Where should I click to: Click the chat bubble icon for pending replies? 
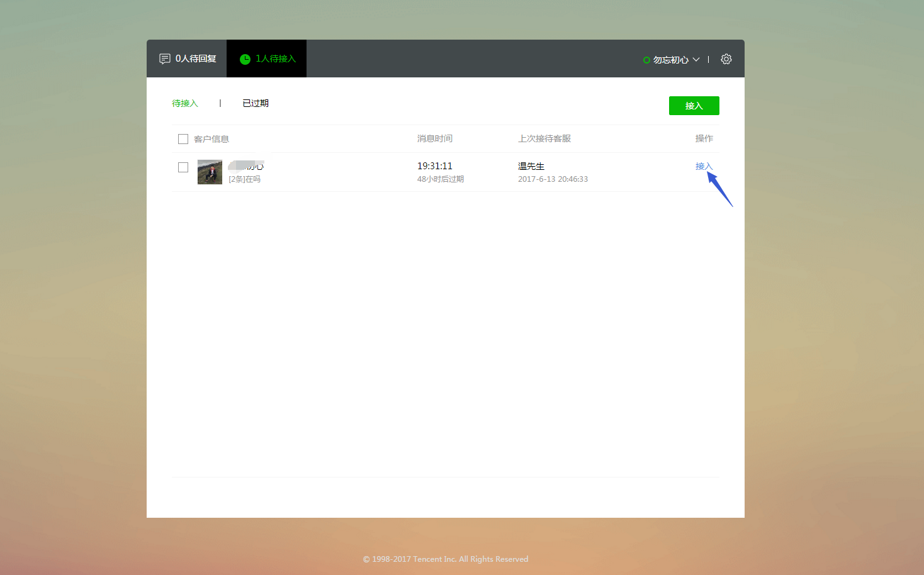pos(165,59)
